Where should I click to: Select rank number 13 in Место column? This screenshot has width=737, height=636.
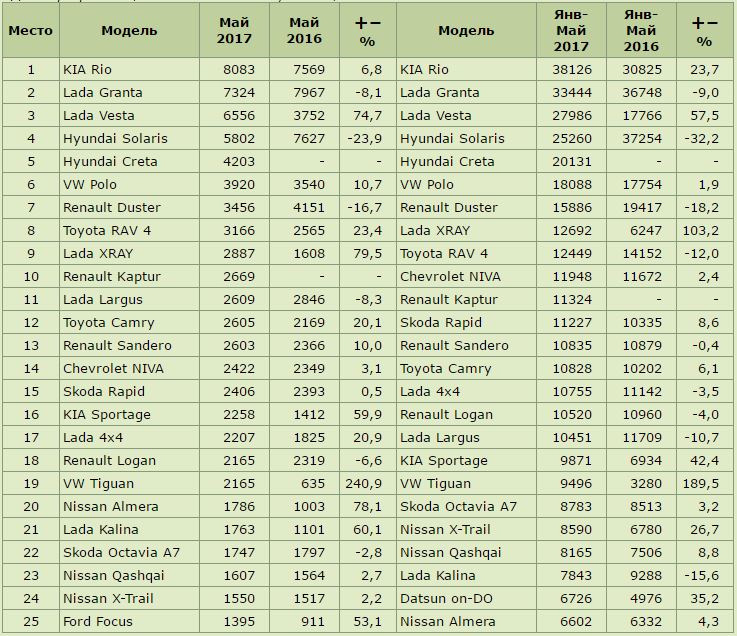click(30, 345)
